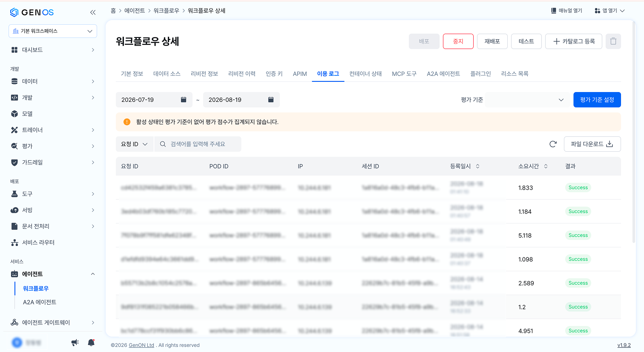The width and height of the screenshot is (644, 352).
Task: Click the 재배포 button
Action: 492,41
